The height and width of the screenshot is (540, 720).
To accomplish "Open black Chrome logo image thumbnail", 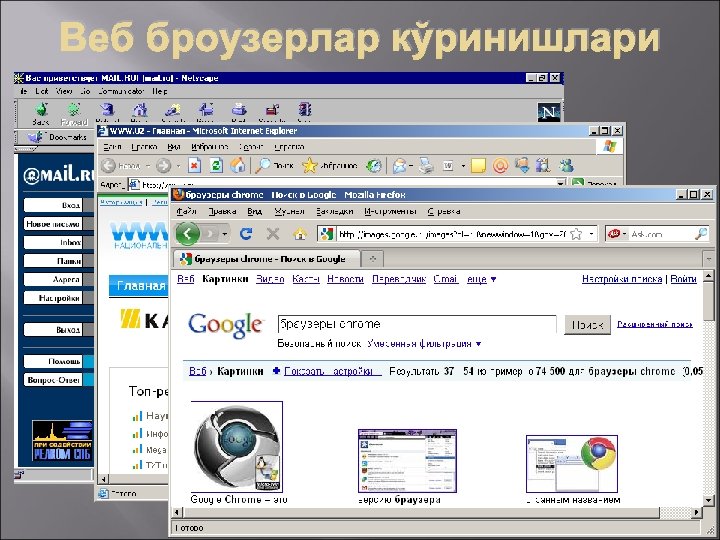I will point(236,446).
